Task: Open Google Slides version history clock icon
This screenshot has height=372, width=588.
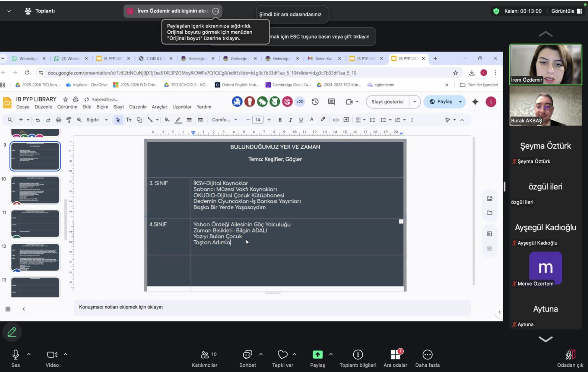Action: pos(315,102)
